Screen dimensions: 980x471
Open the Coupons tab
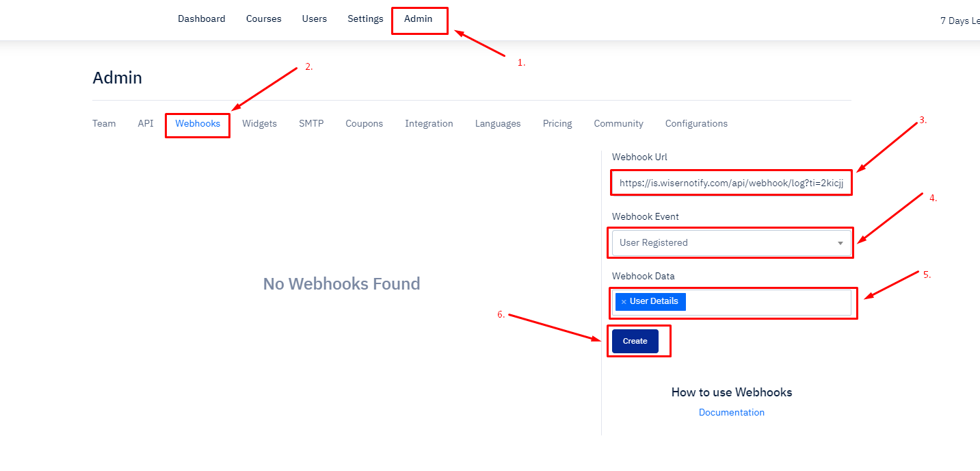tap(365, 124)
